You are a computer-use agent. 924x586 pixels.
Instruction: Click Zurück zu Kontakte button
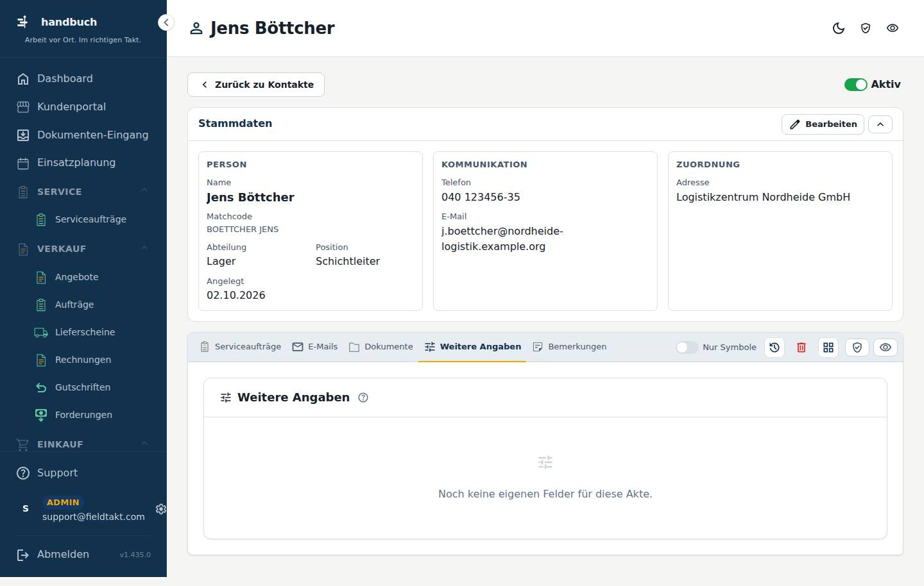tap(256, 85)
